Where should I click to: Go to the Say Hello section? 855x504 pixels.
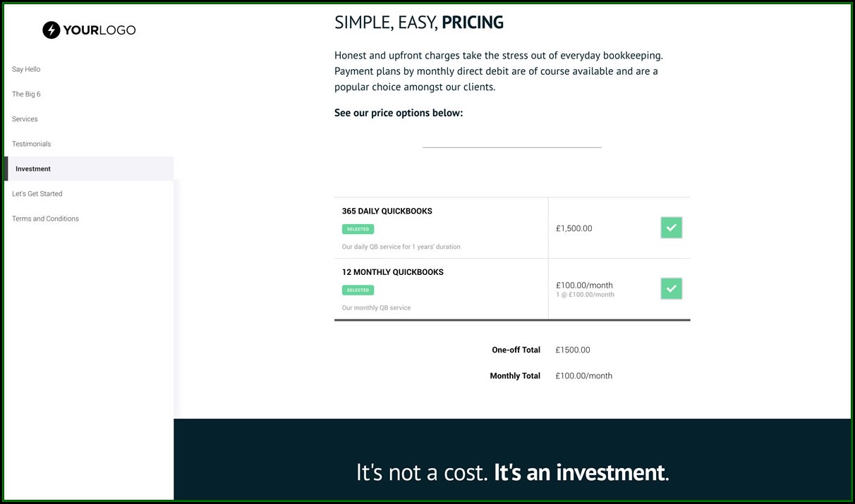click(26, 69)
